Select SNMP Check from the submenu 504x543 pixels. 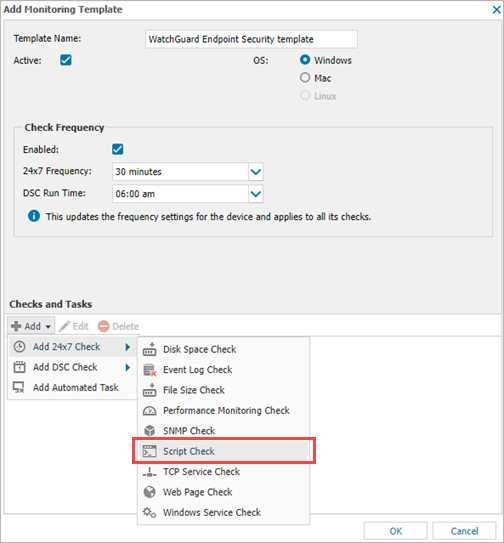pyautogui.click(x=223, y=431)
